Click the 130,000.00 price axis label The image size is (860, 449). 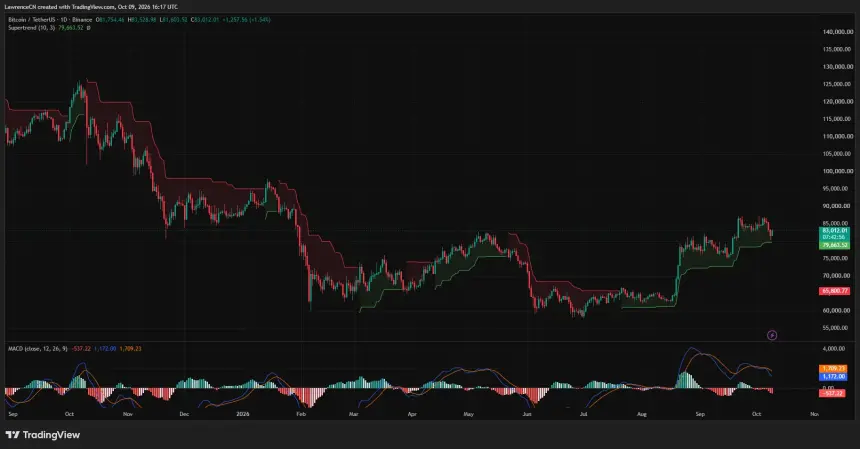(838, 67)
